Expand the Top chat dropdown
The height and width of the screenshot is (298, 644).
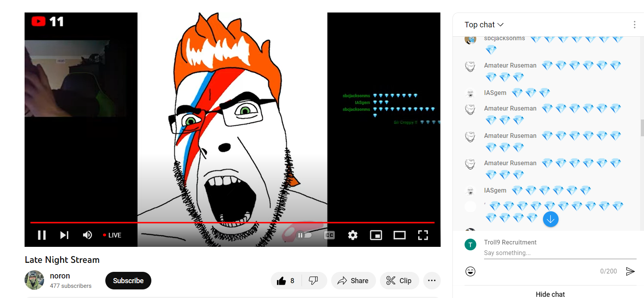point(484,25)
